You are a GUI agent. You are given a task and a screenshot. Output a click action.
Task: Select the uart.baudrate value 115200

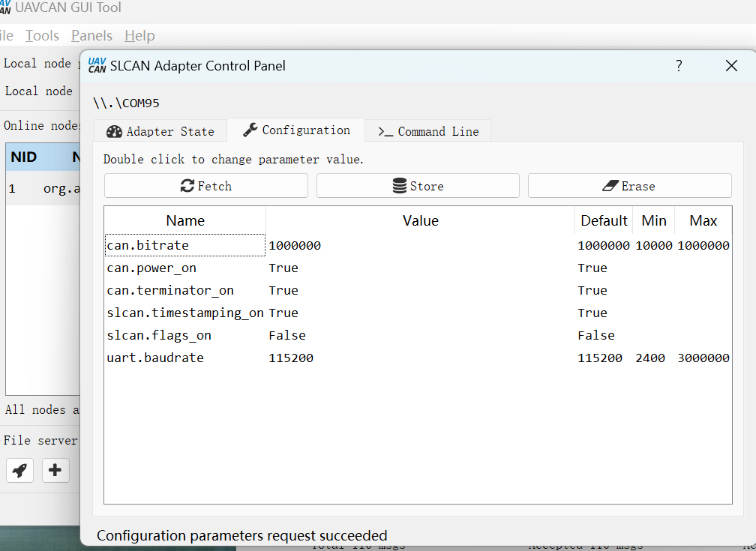[291, 358]
